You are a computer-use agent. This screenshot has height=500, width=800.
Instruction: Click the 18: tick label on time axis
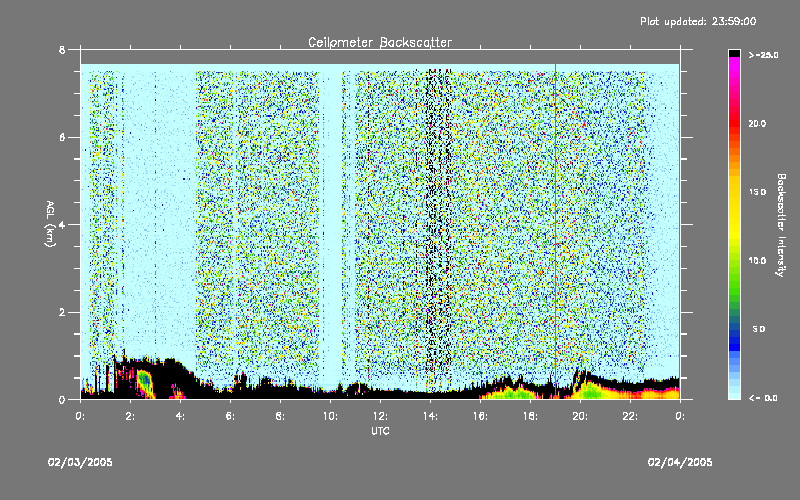pyautogui.click(x=530, y=416)
